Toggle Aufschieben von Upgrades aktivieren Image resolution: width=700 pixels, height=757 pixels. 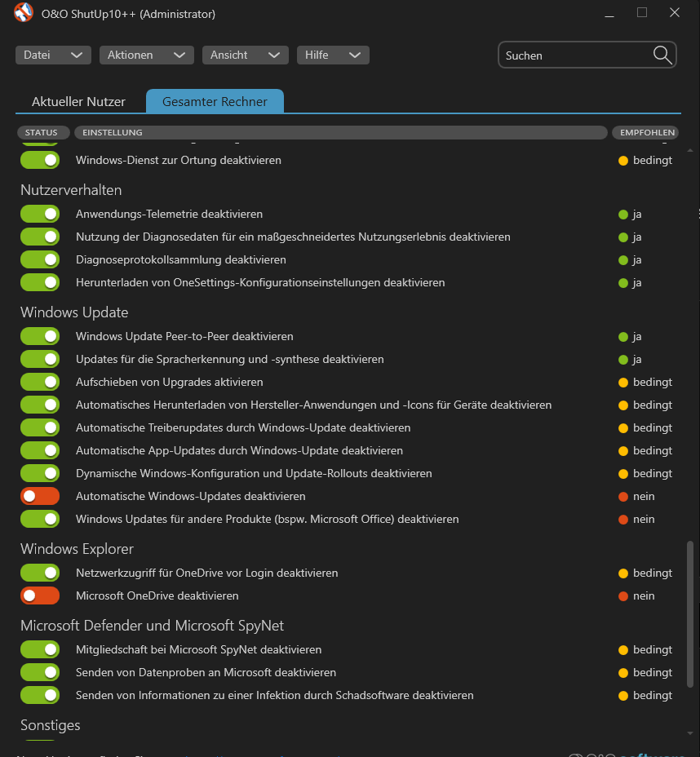[40, 382]
